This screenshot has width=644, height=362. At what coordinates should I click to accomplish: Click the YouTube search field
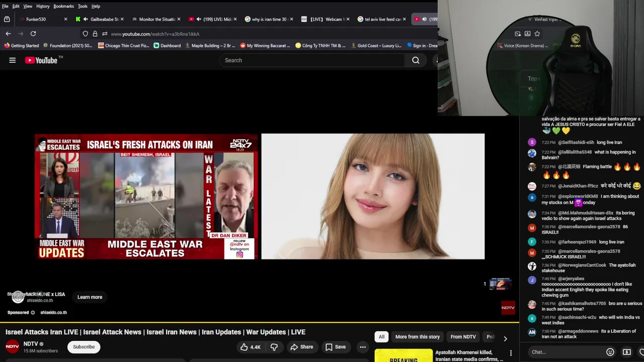312,60
